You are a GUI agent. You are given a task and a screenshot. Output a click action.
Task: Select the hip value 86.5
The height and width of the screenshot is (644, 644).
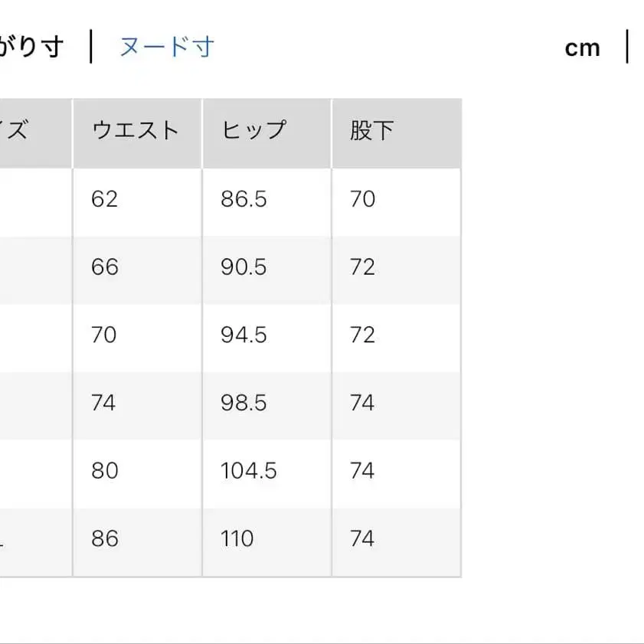[x=242, y=199]
